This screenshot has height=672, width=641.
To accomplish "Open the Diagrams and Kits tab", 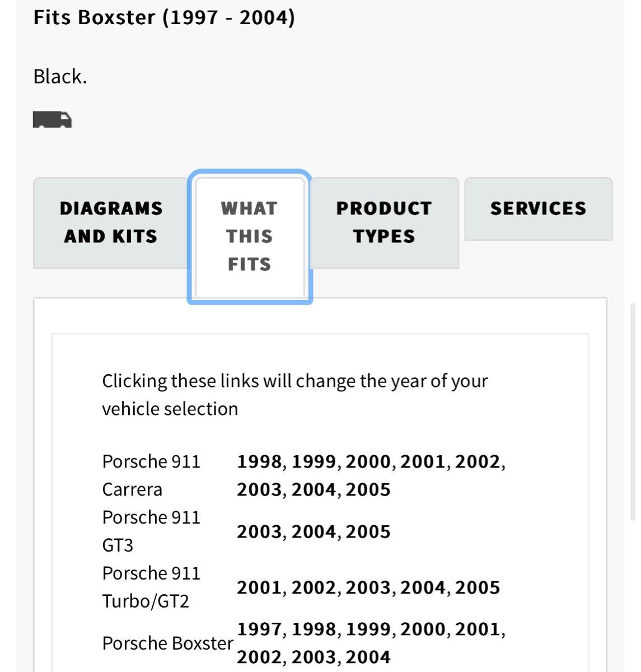I will point(111,222).
